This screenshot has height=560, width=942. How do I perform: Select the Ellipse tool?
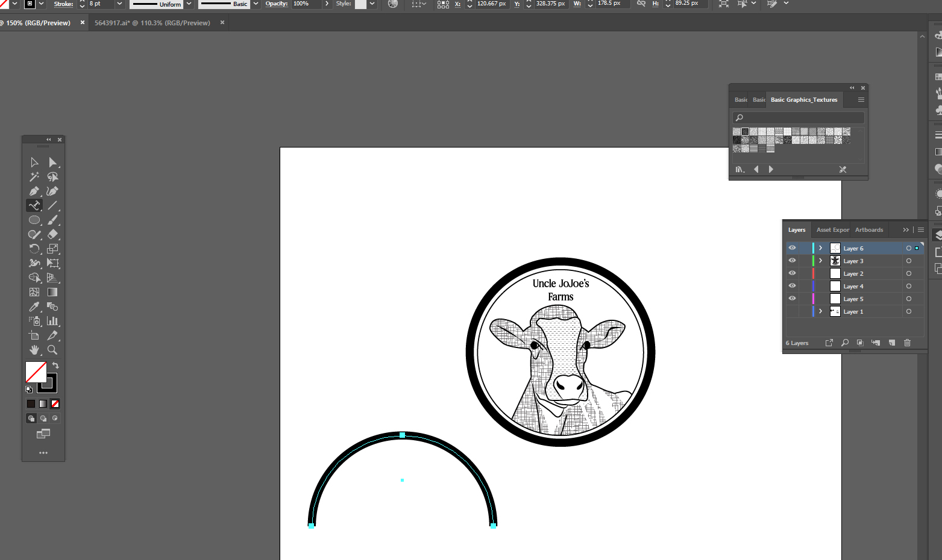pos(34,220)
